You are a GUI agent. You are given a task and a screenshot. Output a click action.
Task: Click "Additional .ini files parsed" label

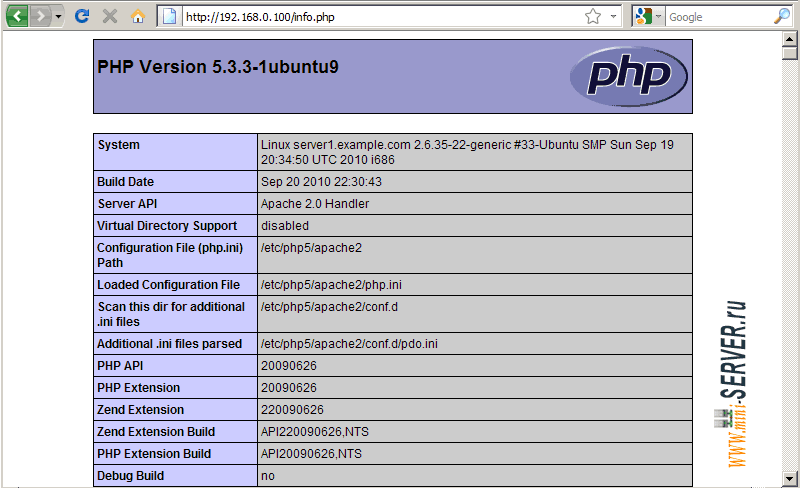point(169,344)
